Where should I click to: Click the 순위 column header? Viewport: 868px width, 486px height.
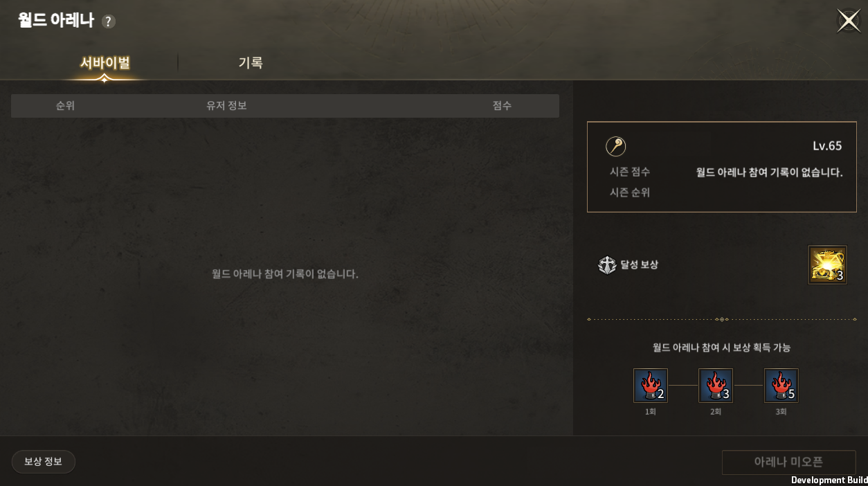(x=65, y=106)
